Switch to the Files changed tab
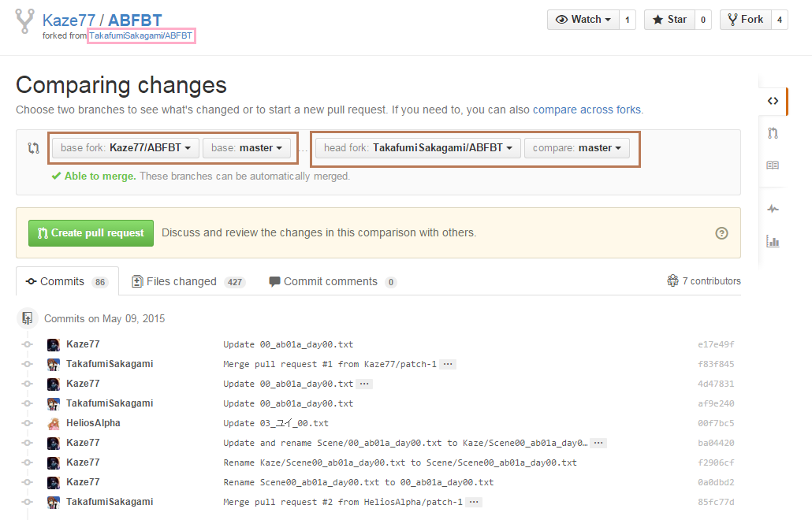The image size is (812, 520). pos(188,281)
